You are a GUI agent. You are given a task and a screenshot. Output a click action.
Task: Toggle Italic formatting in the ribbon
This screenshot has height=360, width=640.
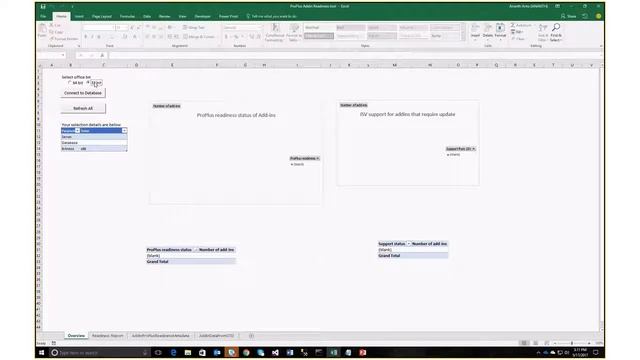(x=92, y=37)
